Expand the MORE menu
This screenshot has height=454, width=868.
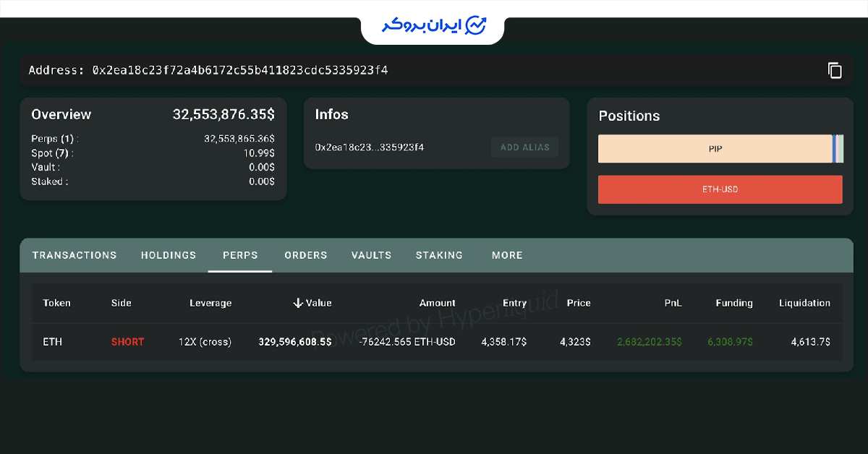(507, 255)
